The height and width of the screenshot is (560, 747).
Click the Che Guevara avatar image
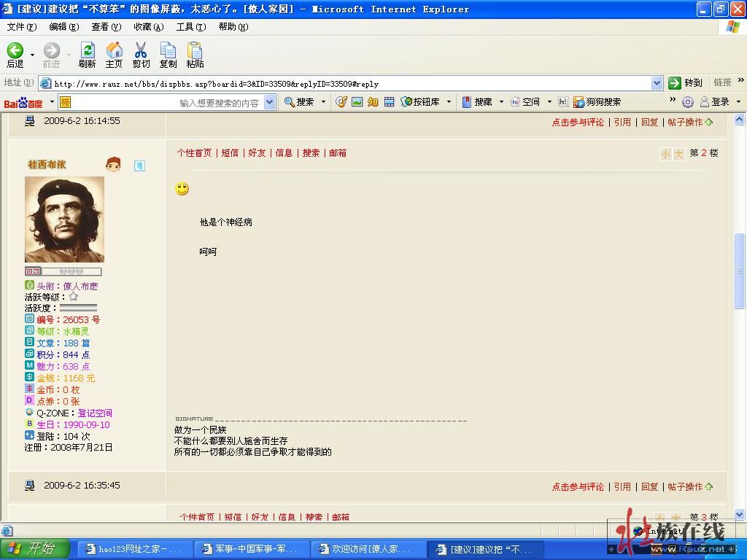64,219
